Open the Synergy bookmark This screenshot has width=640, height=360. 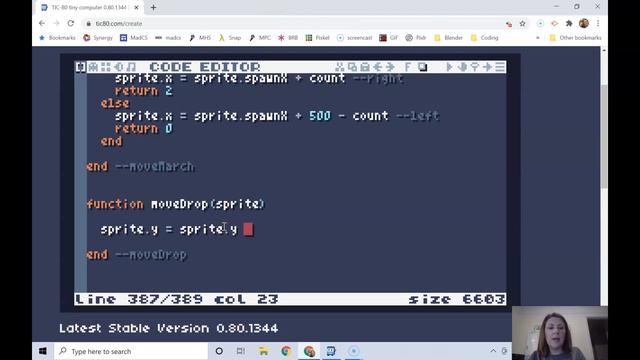[98, 38]
